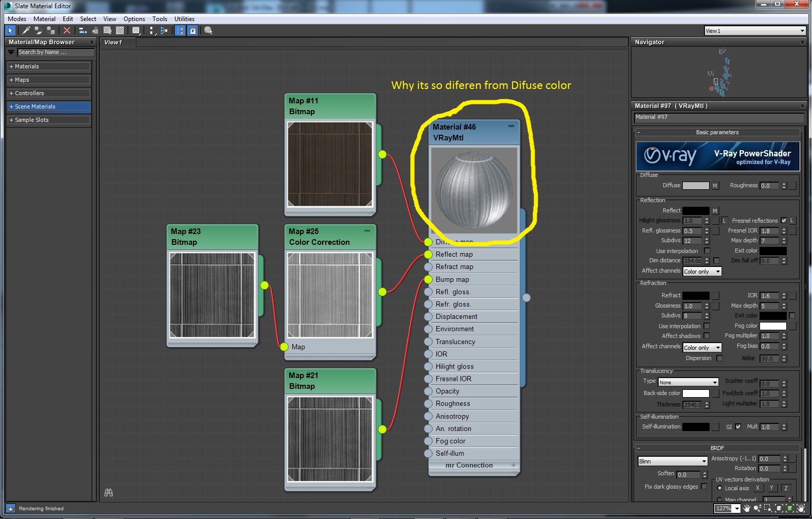Viewport: 812px width, 519px height.
Task: Open View1 dropdown at top right
Action: [755, 31]
